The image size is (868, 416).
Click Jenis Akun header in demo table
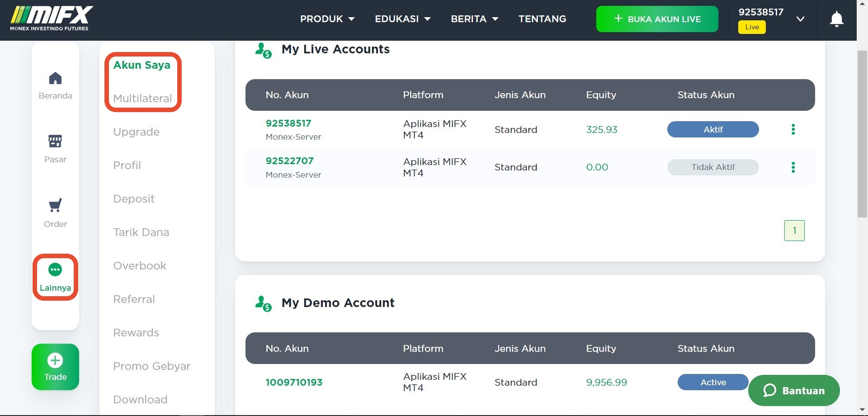click(x=520, y=349)
